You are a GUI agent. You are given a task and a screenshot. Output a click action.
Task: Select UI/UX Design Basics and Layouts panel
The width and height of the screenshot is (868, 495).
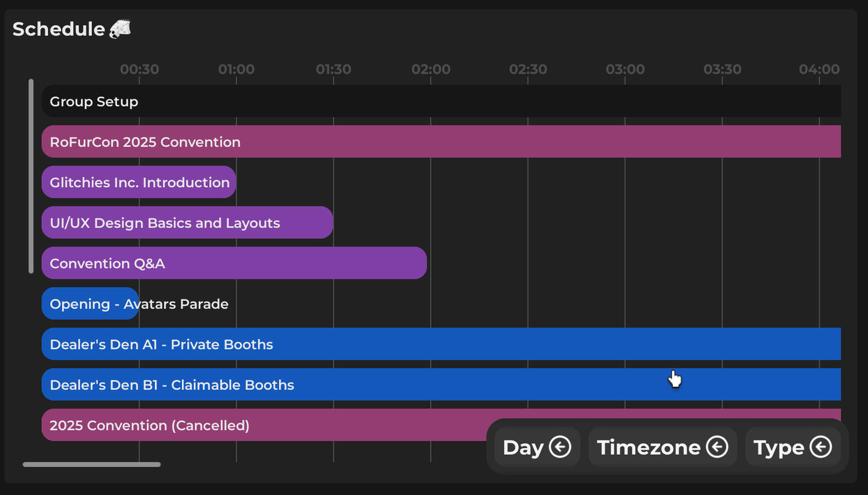tap(187, 223)
